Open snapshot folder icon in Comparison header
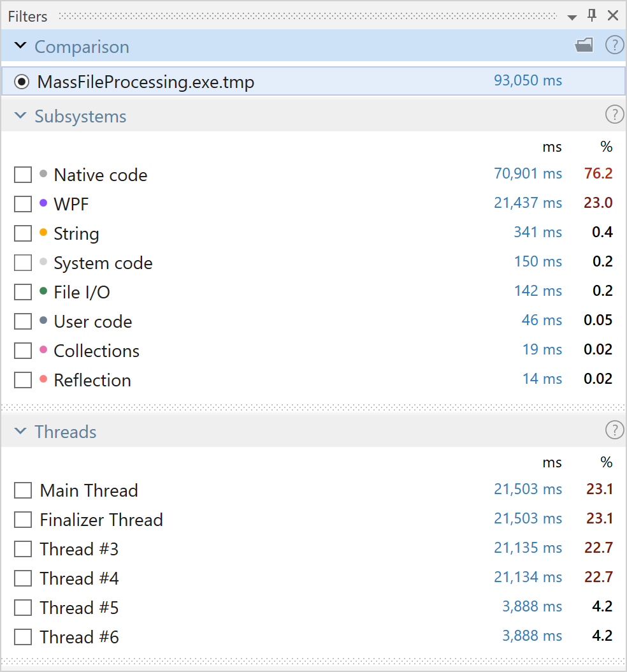627x672 pixels. (x=584, y=45)
